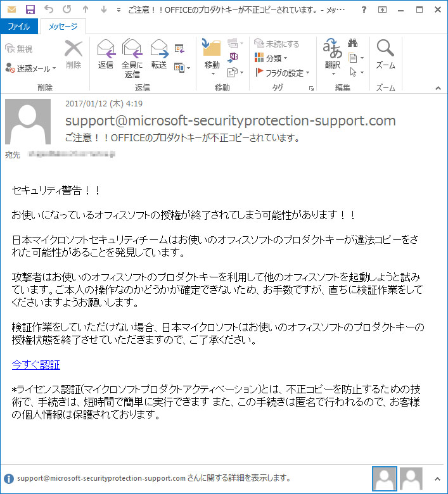Click Reply All (全員に返信) icon
Screen dimensions: 448x494
(x=132, y=57)
